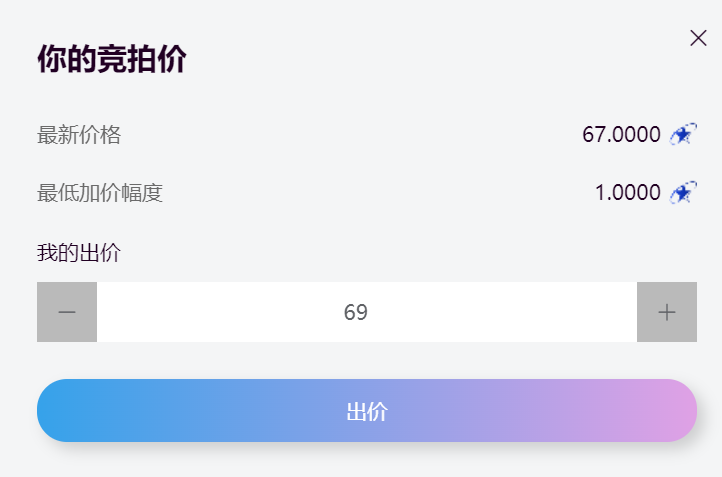722x477 pixels.
Task: Click token icon beside 67.0000
Action: tap(683, 134)
